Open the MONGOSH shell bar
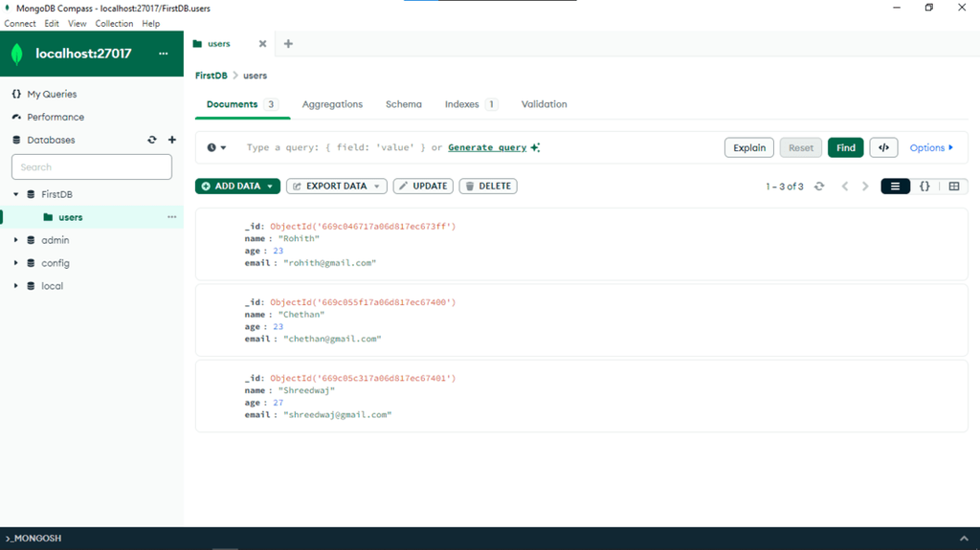980x550 pixels. (x=490, y=539)
